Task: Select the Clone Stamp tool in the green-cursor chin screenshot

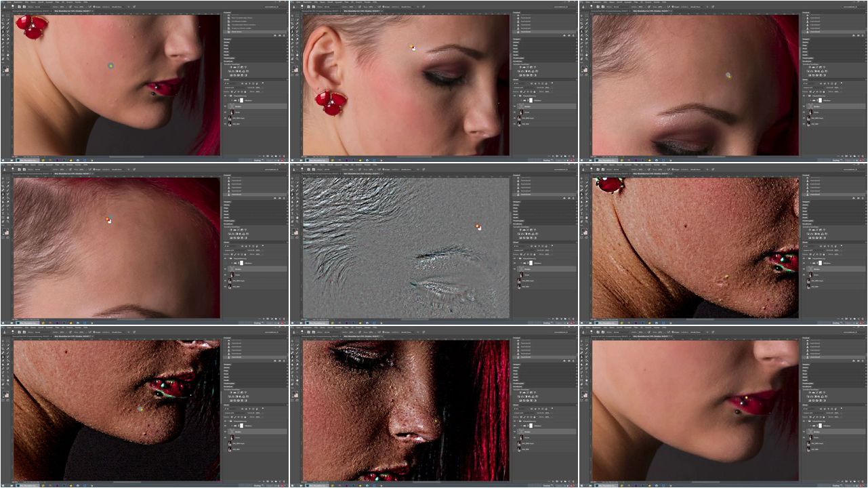Action: [x=3, y=31]
